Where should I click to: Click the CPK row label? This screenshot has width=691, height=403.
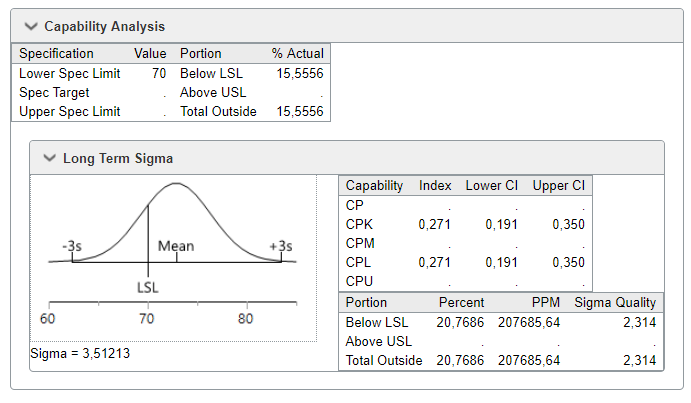coord(360,224)
